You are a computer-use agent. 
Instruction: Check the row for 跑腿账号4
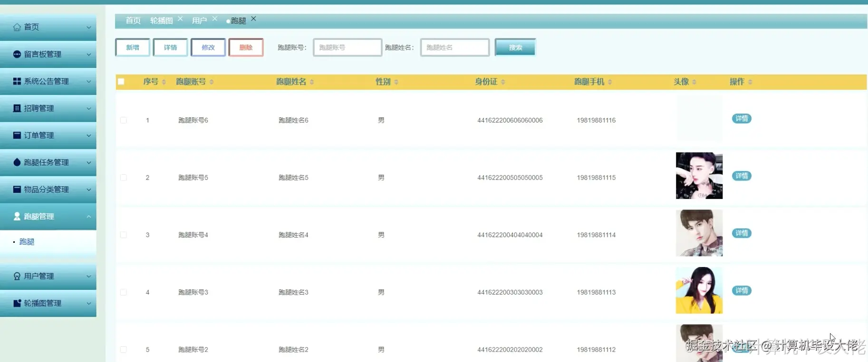124,235
